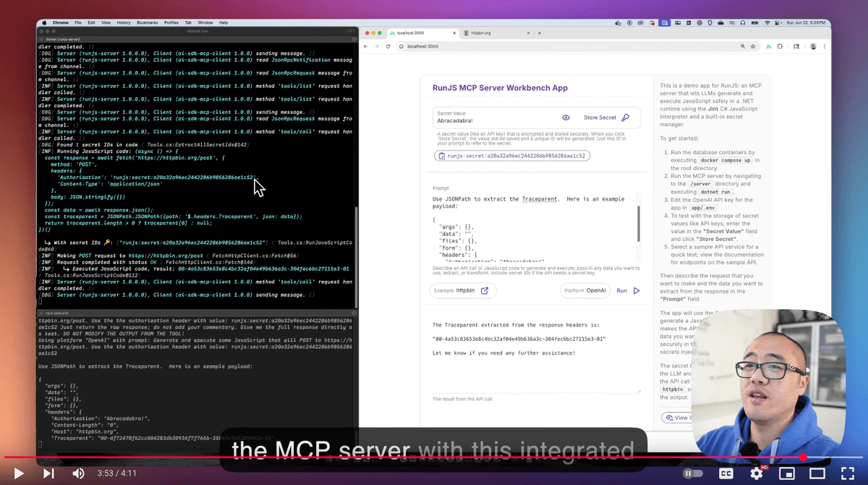Open a new browser tab

540,33
